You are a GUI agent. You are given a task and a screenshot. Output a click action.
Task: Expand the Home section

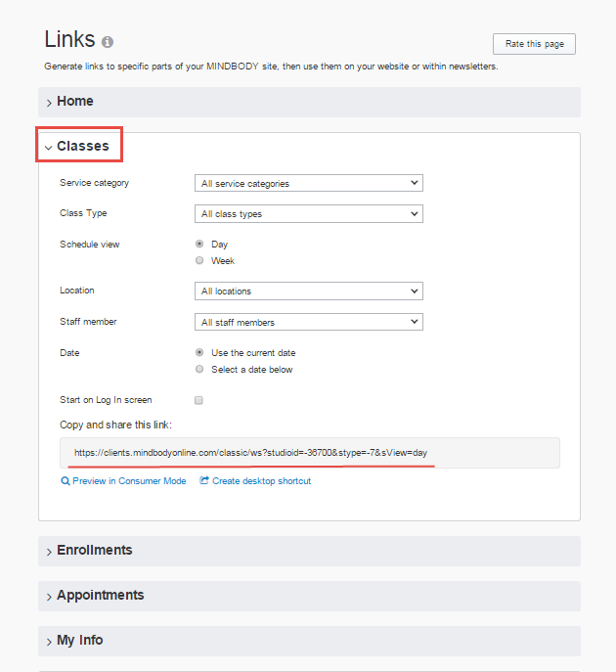75,102
